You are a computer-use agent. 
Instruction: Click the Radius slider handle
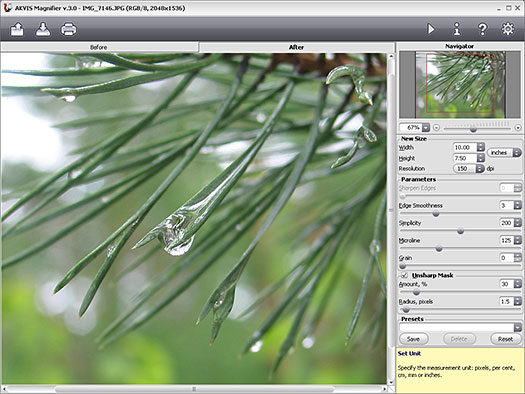(406, 310)
